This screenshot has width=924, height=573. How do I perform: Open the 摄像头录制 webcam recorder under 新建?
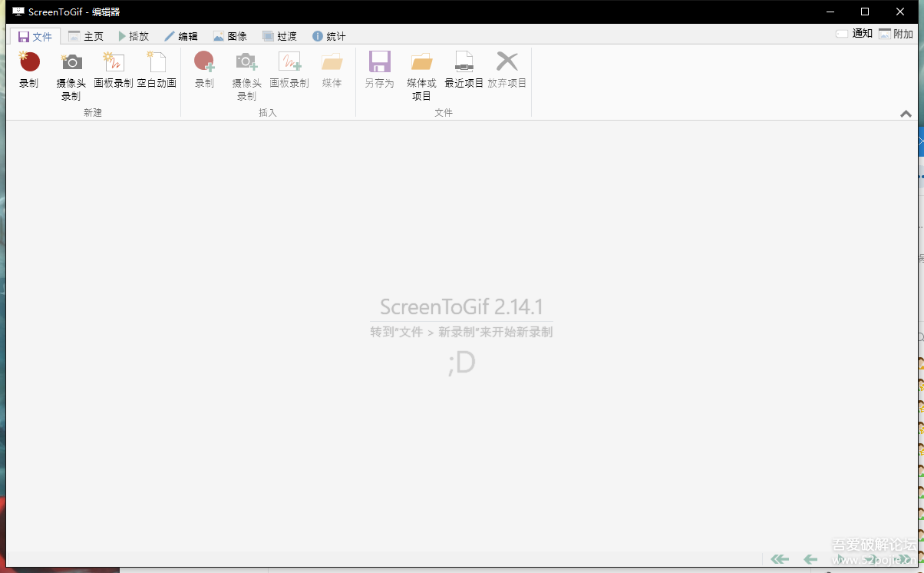[x=71, y=76]
